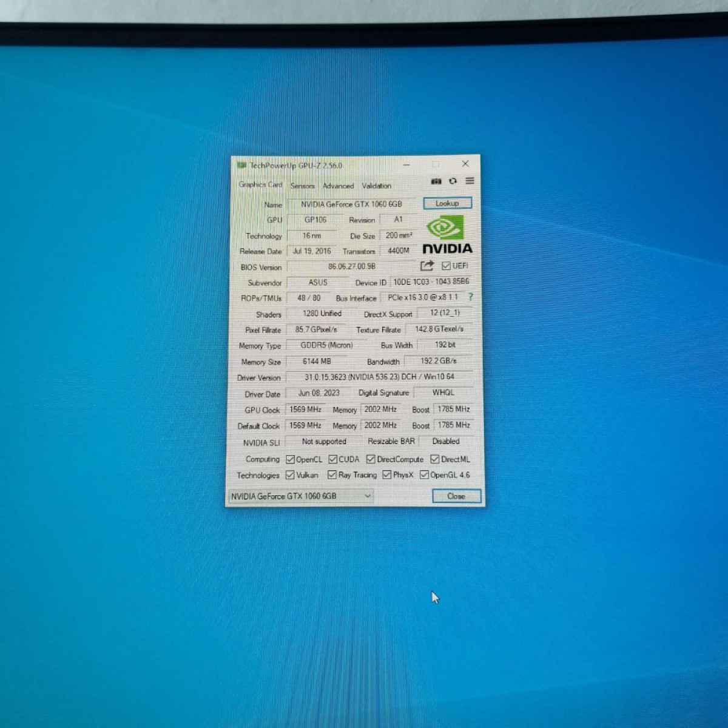Click the NVIDIA SLI value Not supported

tap(324, 442)
